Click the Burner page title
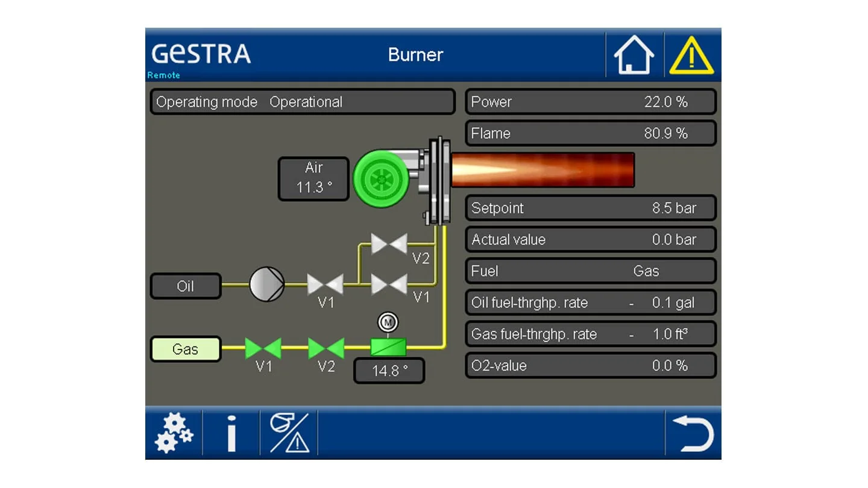The height and width of the screenshot is (488, 868). coord(415,55)
